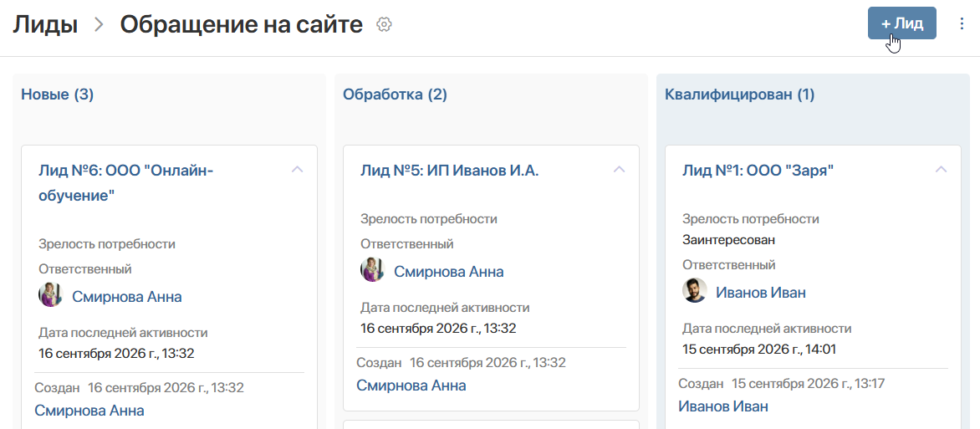Click Ответственный label in Лид №1
This screenshot has width=980, height=429.
[729, 264]
